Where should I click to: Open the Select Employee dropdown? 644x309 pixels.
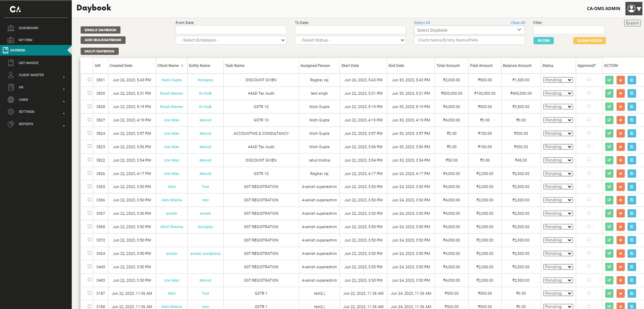tap(231, 40)
